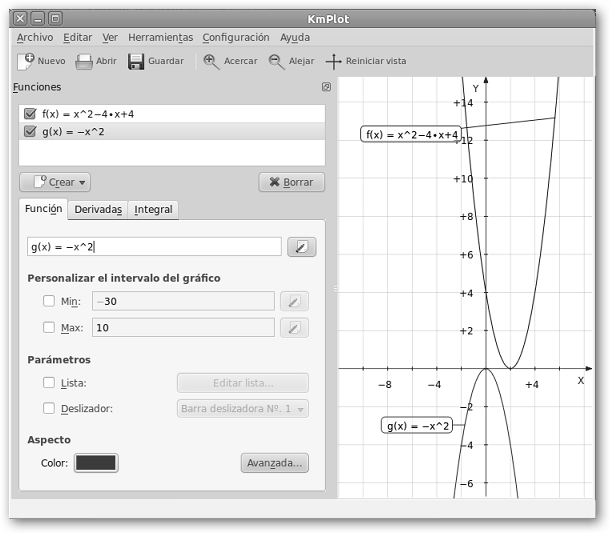
Task: Switch to the Integral tab
Action: [153, 209]
